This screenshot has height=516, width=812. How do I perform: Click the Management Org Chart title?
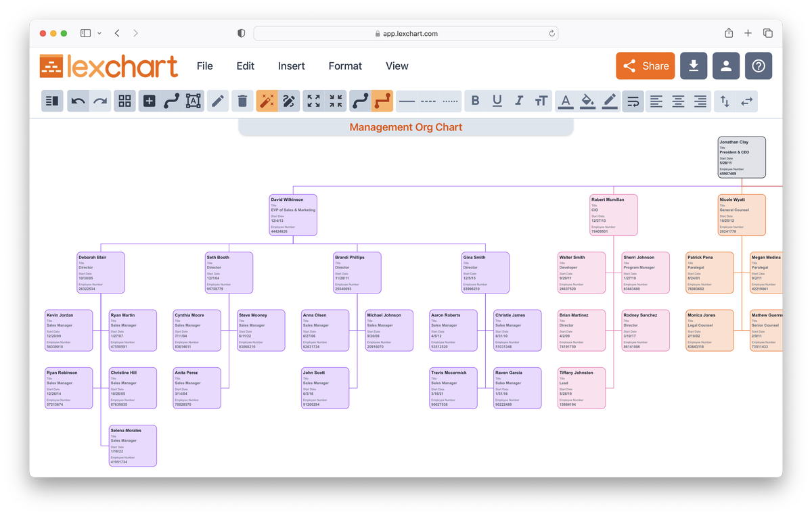pos(406,127)
